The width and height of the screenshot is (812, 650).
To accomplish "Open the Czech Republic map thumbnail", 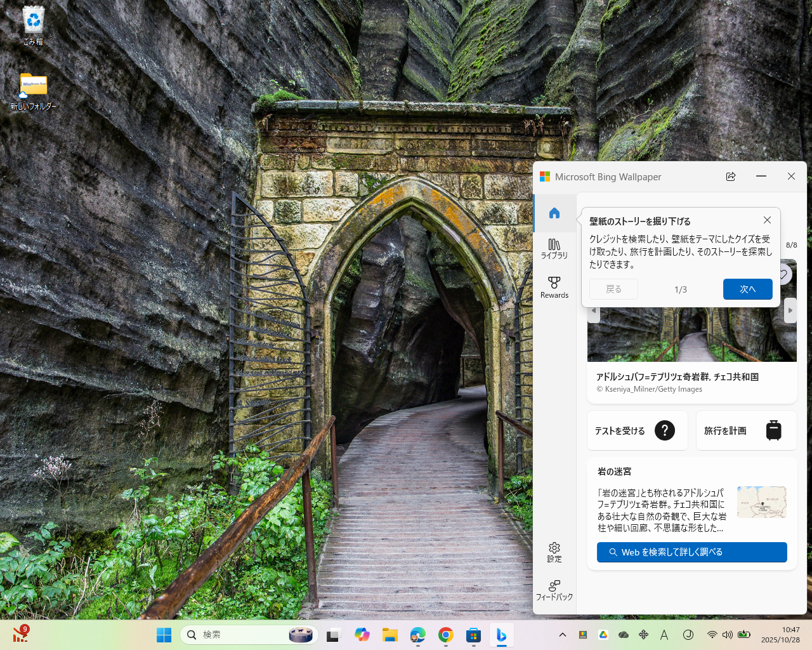I will [x=761, y=501].
